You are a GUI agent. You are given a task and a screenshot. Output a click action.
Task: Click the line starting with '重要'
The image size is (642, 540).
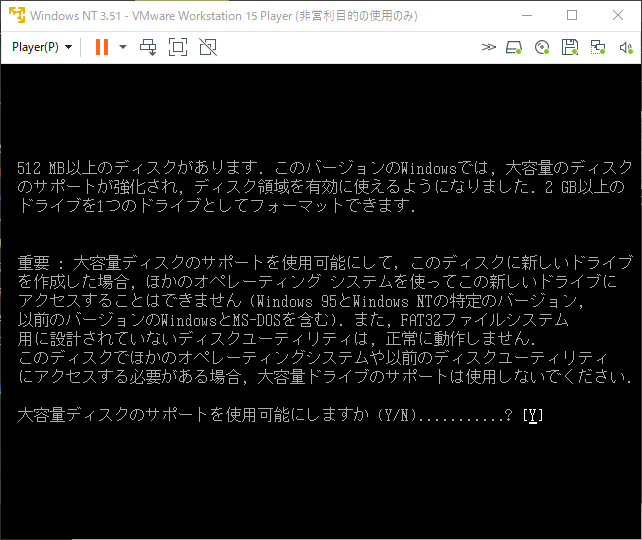(325, 263)
